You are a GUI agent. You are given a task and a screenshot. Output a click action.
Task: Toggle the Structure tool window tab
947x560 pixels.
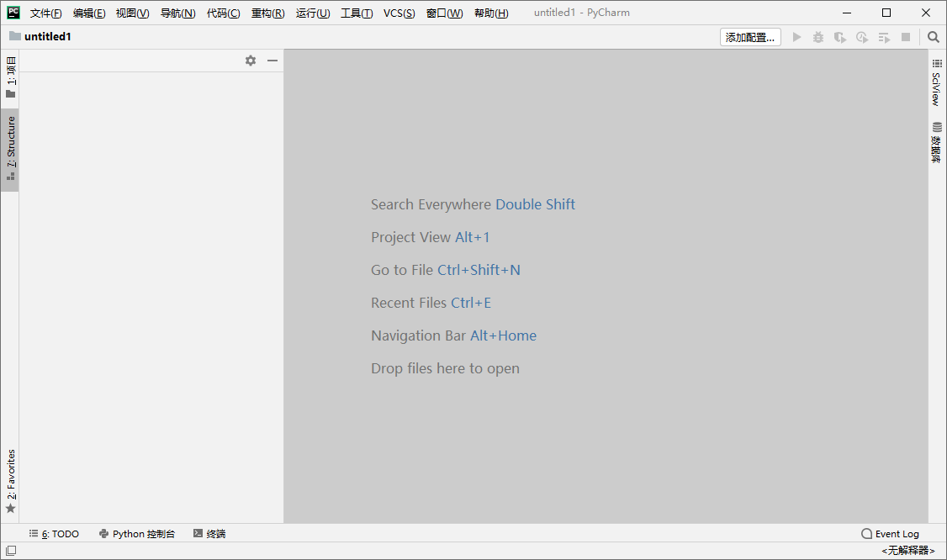click(10, 150)
